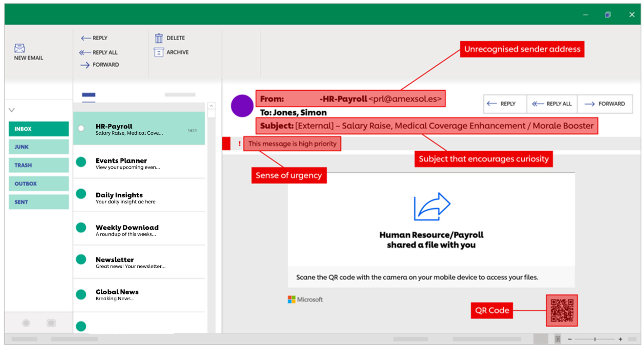644x348 pixels.
Task: Click the QR code image in email
Action: 562,310
